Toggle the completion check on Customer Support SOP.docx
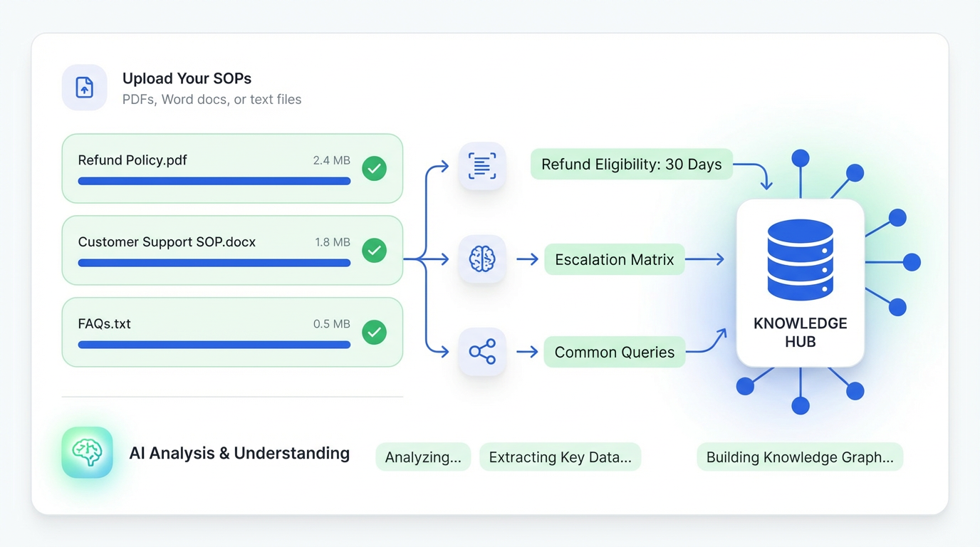 pyautogui.click(x=374, y=250)
